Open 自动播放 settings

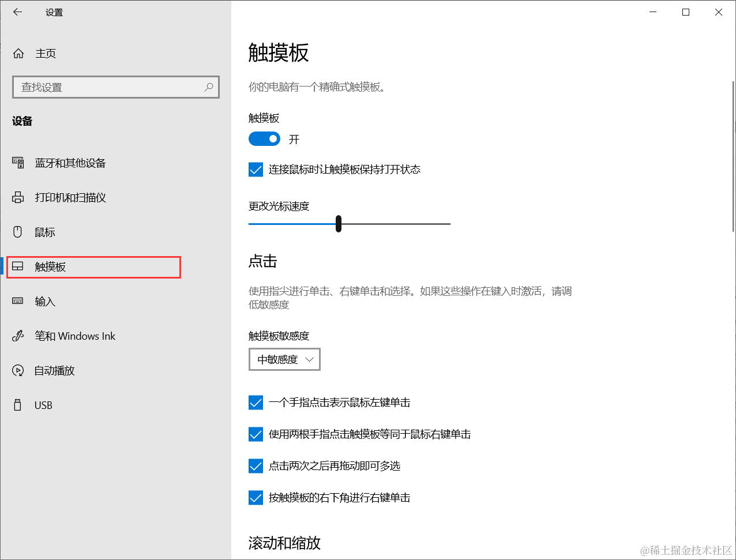click(18, 370)
